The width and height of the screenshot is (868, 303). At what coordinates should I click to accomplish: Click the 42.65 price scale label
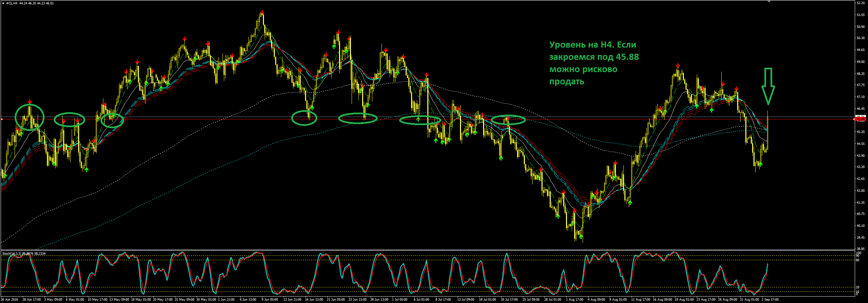860,179
